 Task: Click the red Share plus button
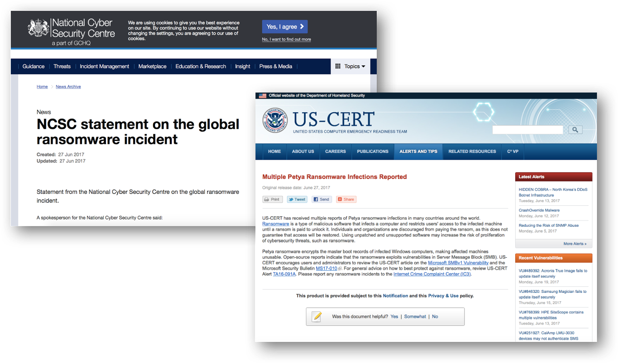[346, 200]
